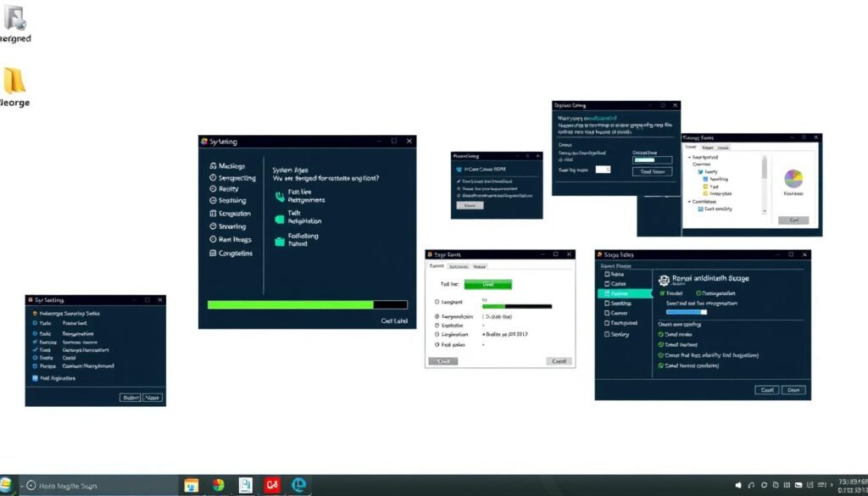868x496 pixels.
Task: Click the pie chart thumbnail in tree window
Action: 793,179
